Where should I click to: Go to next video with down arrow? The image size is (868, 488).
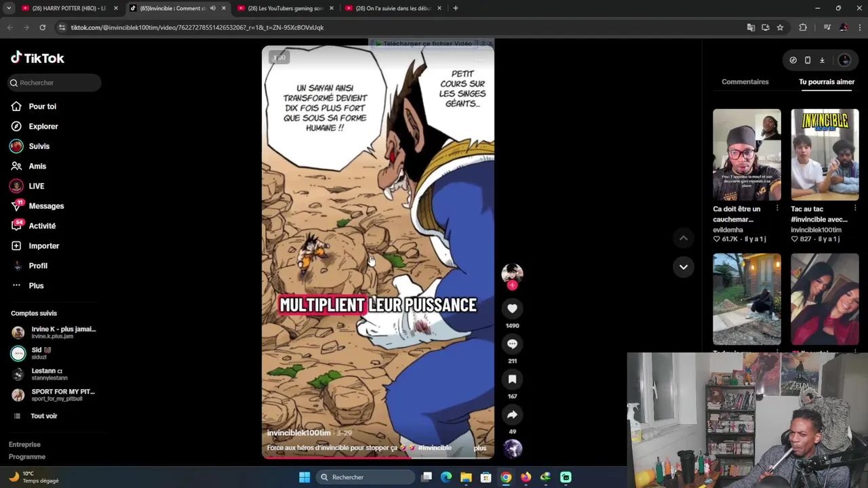pos(684,267)
